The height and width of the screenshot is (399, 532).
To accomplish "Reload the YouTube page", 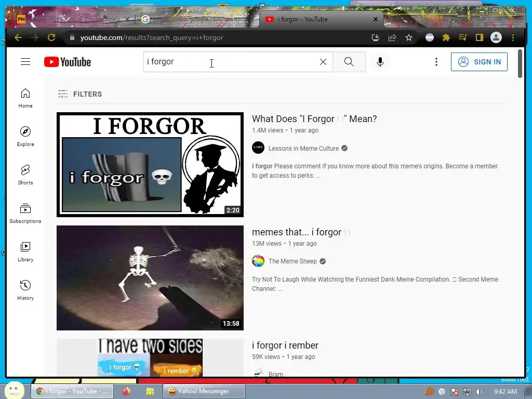I will click(x=51, y=37).
